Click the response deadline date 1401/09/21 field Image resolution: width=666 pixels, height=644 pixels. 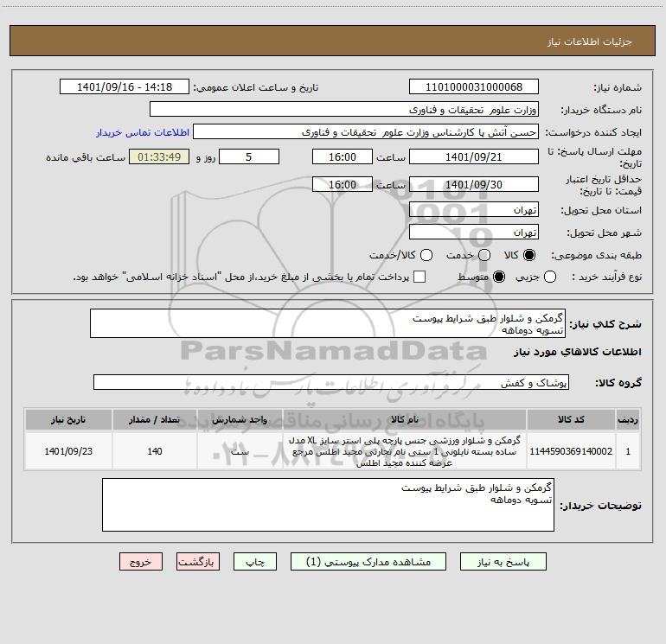pyautogui.click(x=474, y=156)
